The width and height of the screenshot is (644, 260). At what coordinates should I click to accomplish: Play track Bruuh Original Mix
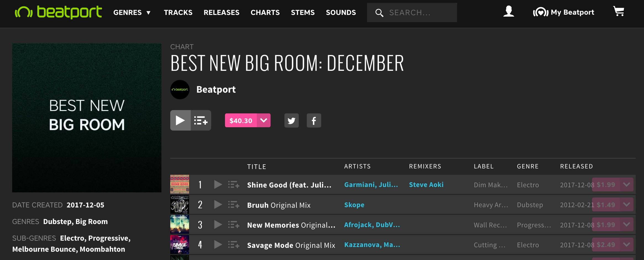(218, 205)
